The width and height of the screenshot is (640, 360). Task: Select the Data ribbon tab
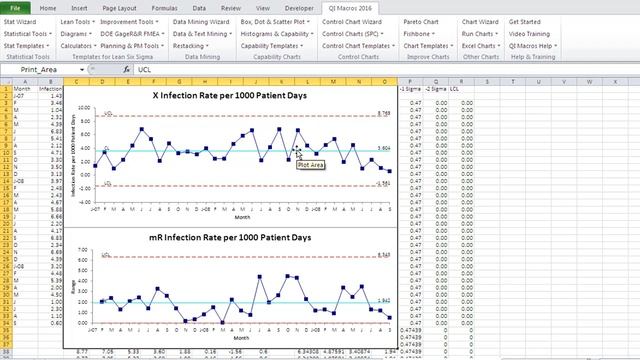[199, 8]
